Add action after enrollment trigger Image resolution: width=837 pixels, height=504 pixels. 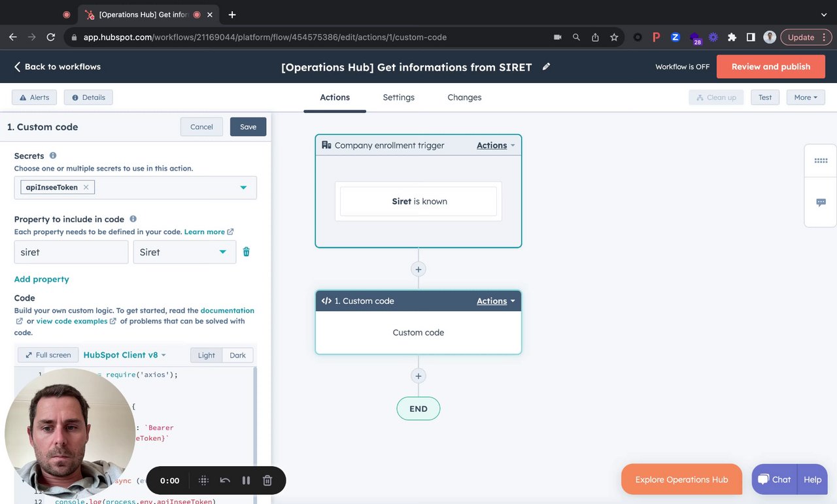point(418,269)
